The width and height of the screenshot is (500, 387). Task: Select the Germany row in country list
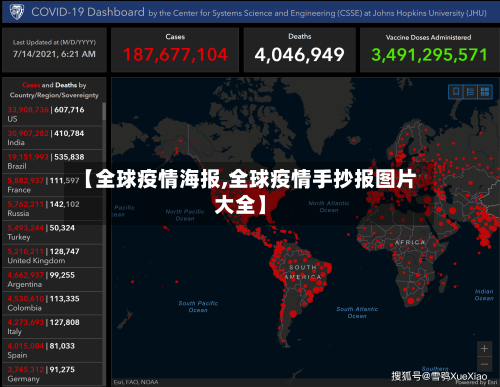tap(52, 374)
